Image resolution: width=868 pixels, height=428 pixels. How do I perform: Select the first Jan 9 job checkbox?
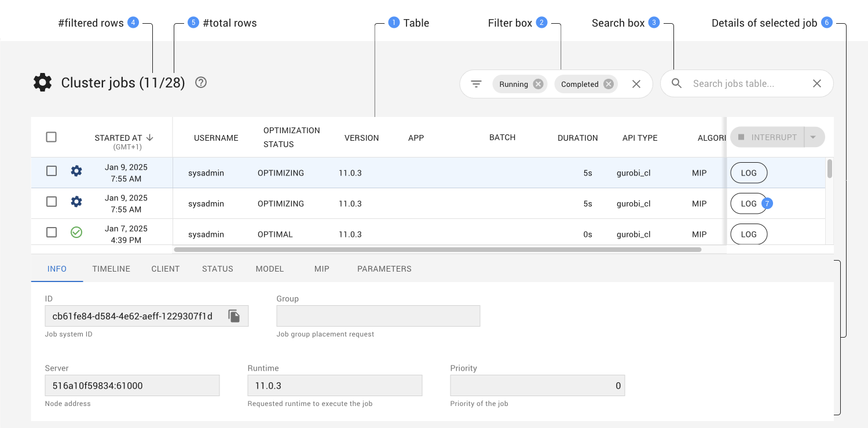[x=52, y=171]
